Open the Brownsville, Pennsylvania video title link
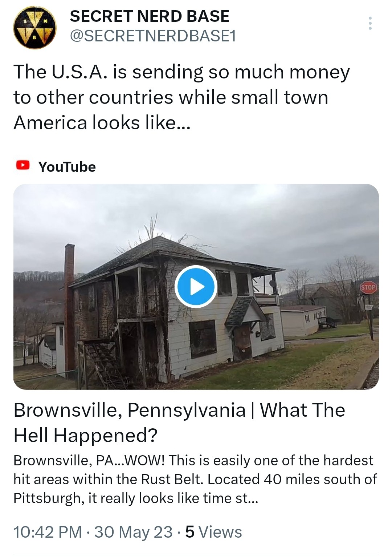The image size is (392, 558). pos(179,422)
